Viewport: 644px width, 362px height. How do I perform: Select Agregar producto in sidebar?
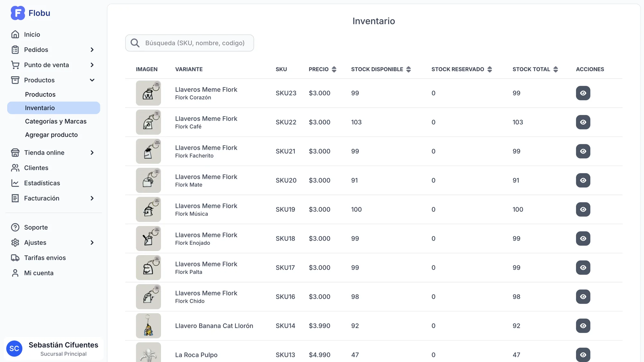(51, 135)
